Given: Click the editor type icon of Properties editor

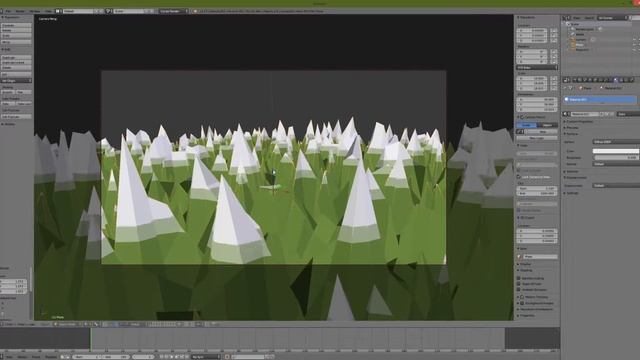Looking at the screenshot, I should [567, 80].
